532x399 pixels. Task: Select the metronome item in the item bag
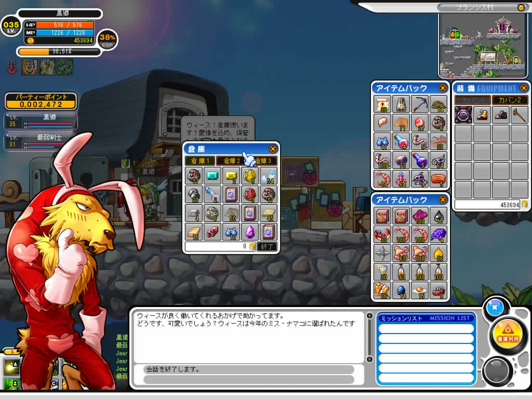click(401, 104)
